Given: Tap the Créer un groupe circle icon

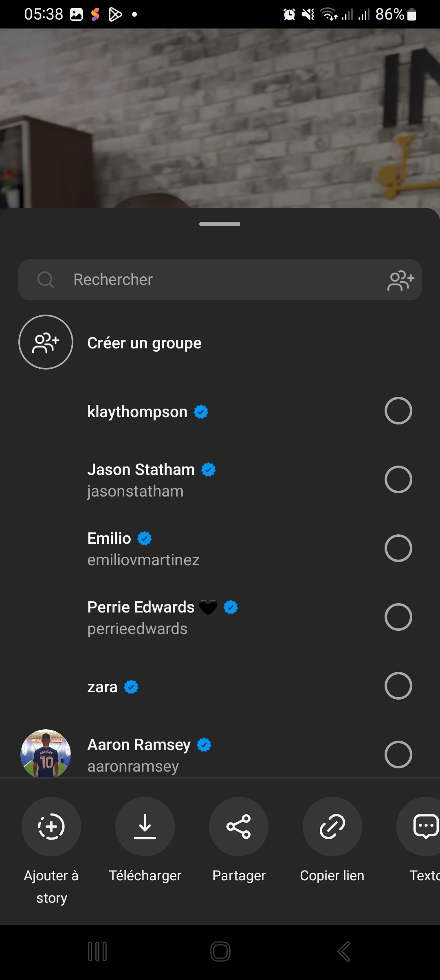Looking at the screenshot, I should pos(46,342).
